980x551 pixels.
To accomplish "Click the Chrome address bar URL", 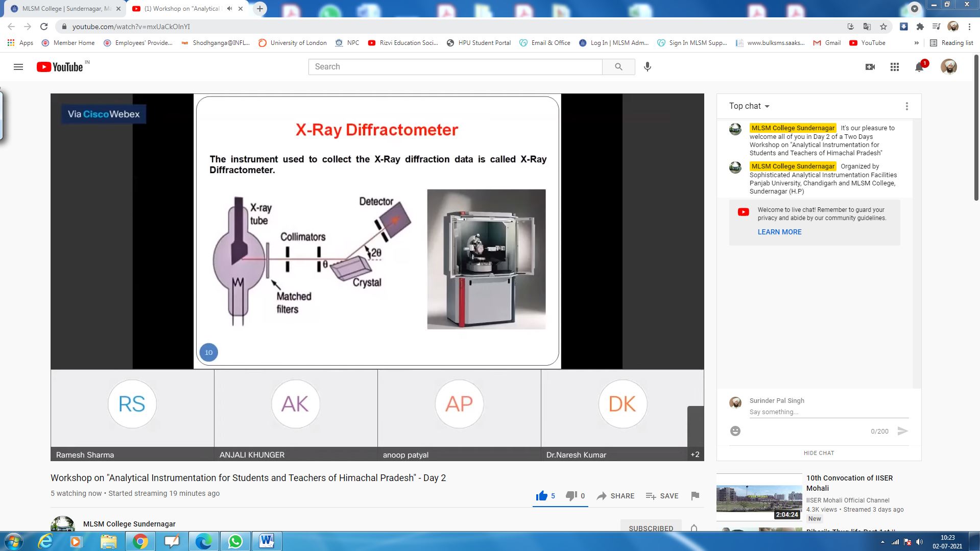I will click(x=131, y=27).
